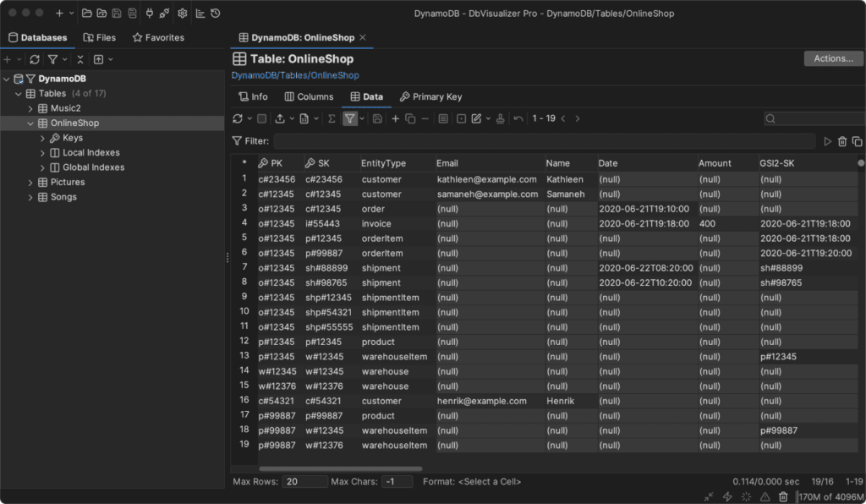
Task: Run the filter with the play icon
Action: [828, 141]
